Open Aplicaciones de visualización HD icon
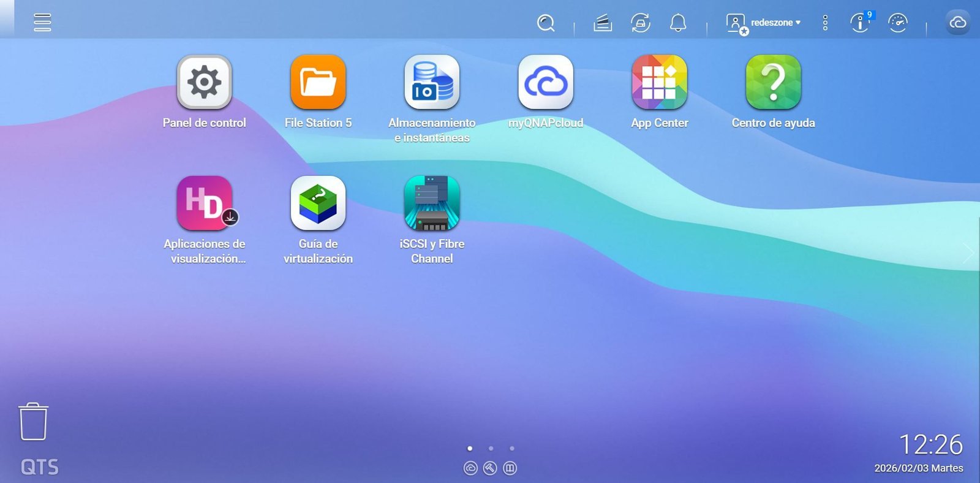 204,203
